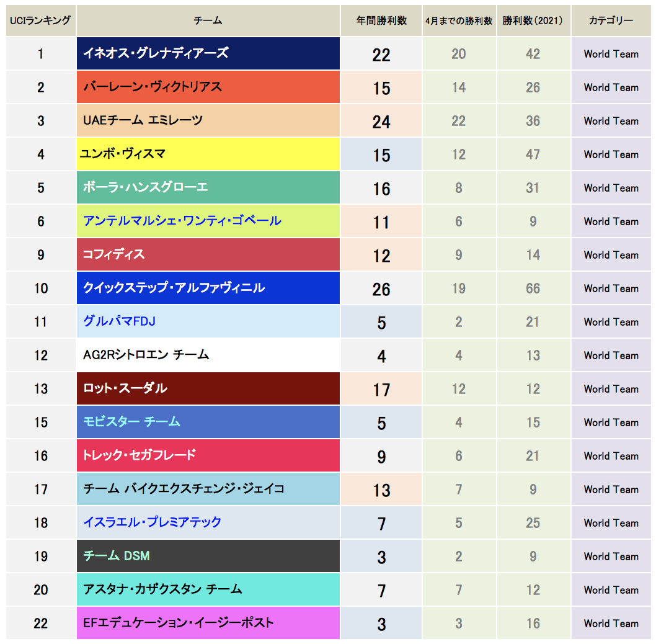Image resolution: width=656 pixels, height=644 pixels.
Task: Select the EFエデュケーション・イージーポスト cell
Action: click(x=208, y=623)
